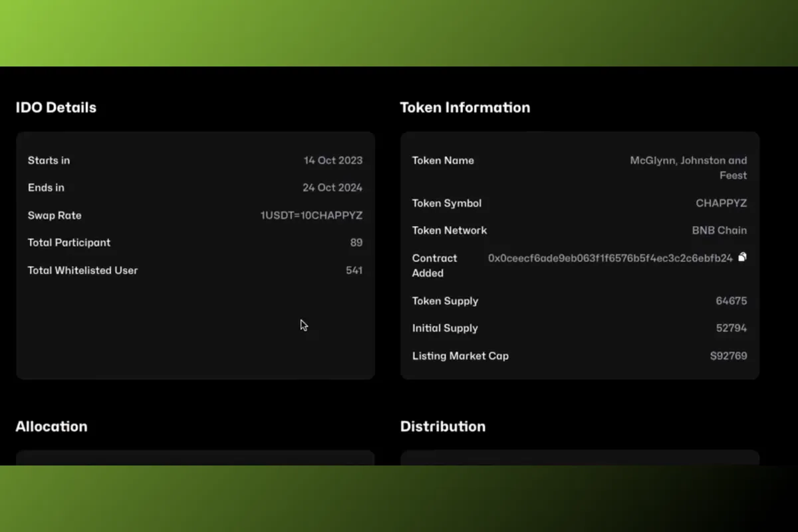The image size is (798, 532).
Task: Select the token name McGlynn, Johnston and Feest
Action: 689,168
